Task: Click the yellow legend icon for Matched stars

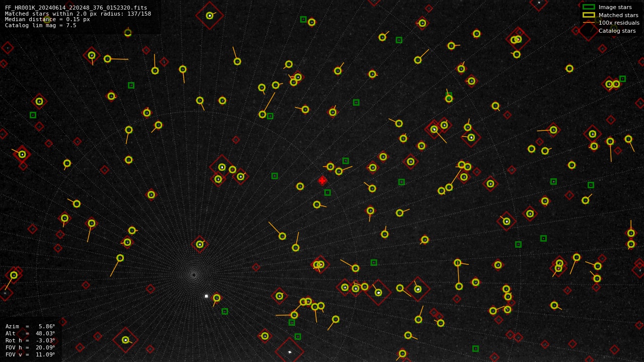Action: coord(589,15)
